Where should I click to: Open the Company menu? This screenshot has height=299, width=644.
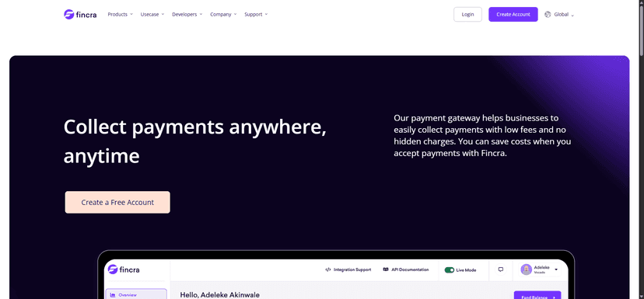coord(223,14)
